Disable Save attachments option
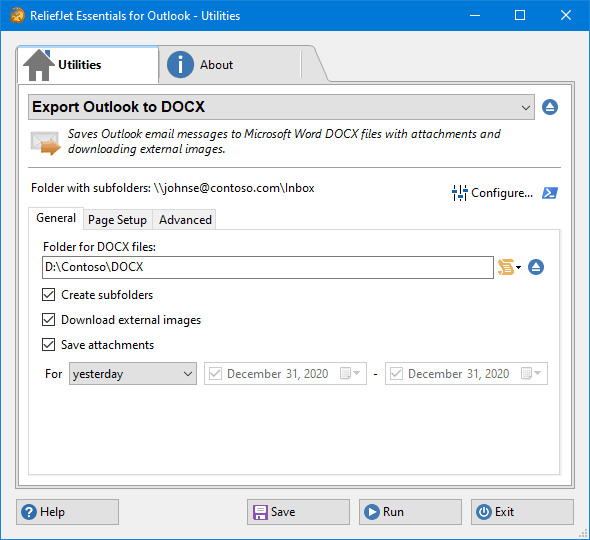Image resolution: width=590 pixels, height=540 pixels. pos(49,344)
